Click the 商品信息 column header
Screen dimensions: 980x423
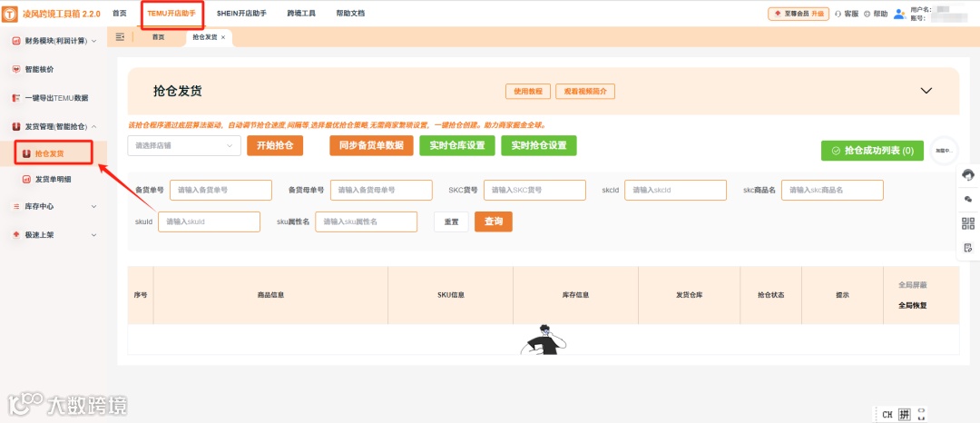270,295
